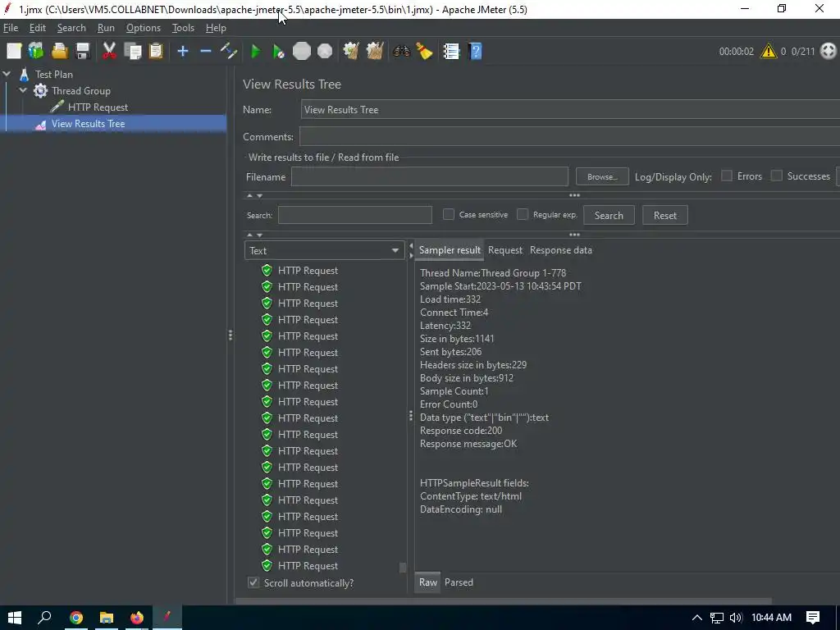Select HTTP Request in the test plan tree
The image size is (840, 630).
pos(98,107)
